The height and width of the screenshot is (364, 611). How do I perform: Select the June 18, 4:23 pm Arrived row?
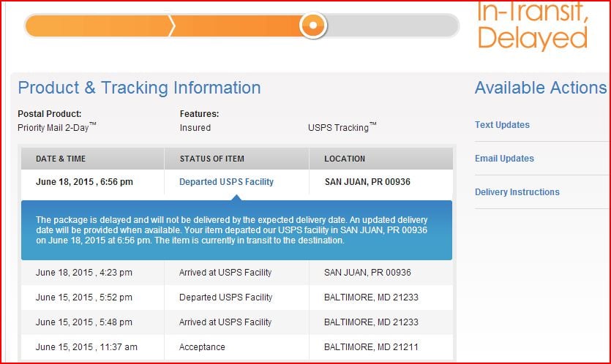(x=225, y=273)
